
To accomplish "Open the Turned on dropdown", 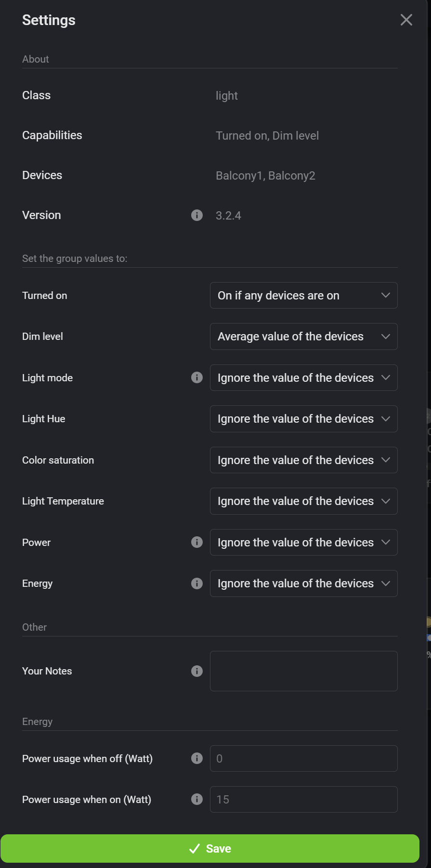I will (x=303, y=296).
